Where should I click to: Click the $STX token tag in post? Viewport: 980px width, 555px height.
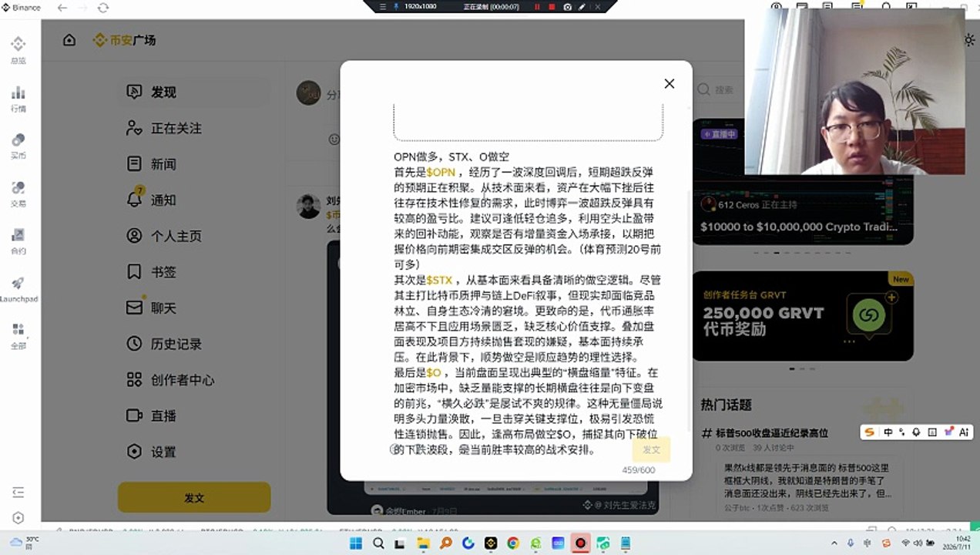click(x=439, y=280)
